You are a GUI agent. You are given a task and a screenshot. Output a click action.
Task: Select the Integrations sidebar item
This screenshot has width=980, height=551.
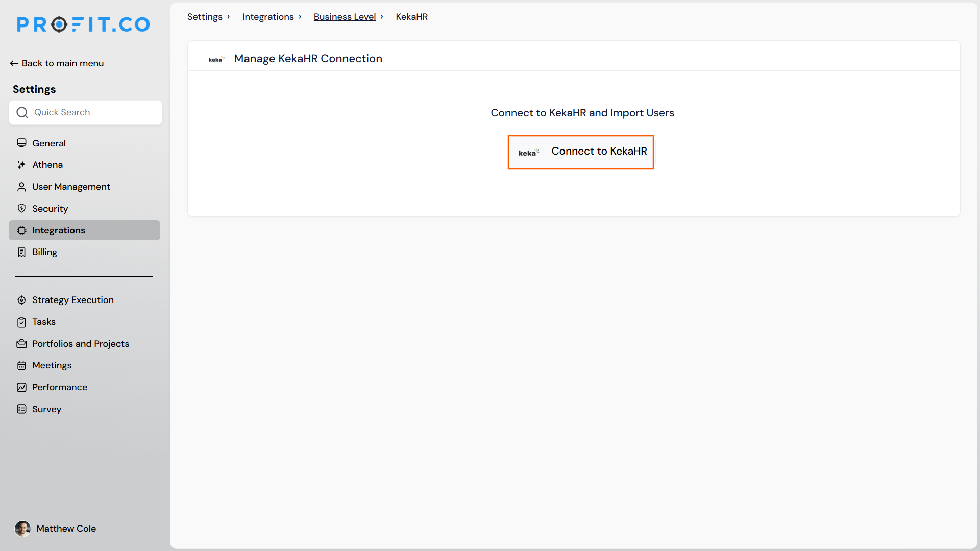coord(84,230)
